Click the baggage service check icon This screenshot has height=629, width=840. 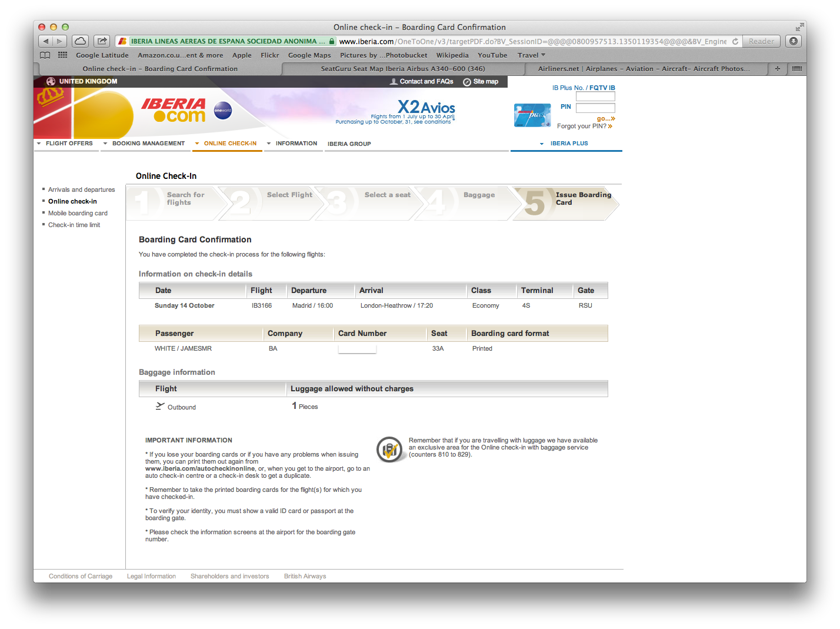point(389,450)
